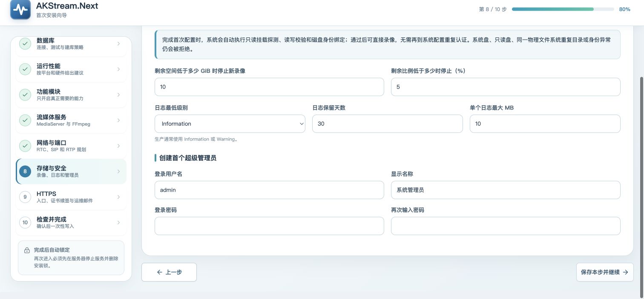Viewport: 644px width, 299px height.
Task: Focus the 登录密码 input field
Action: [x=269, y=226]
